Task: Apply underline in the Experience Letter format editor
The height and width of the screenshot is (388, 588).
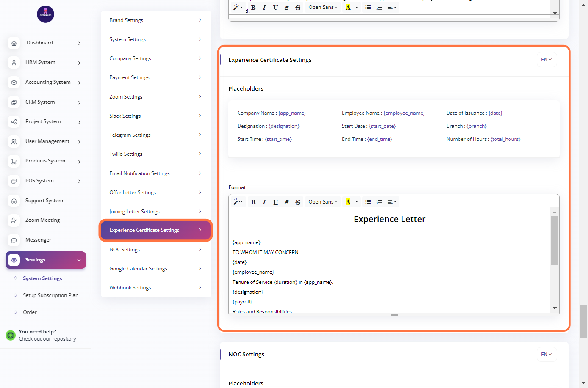Action: coord(275,202)
